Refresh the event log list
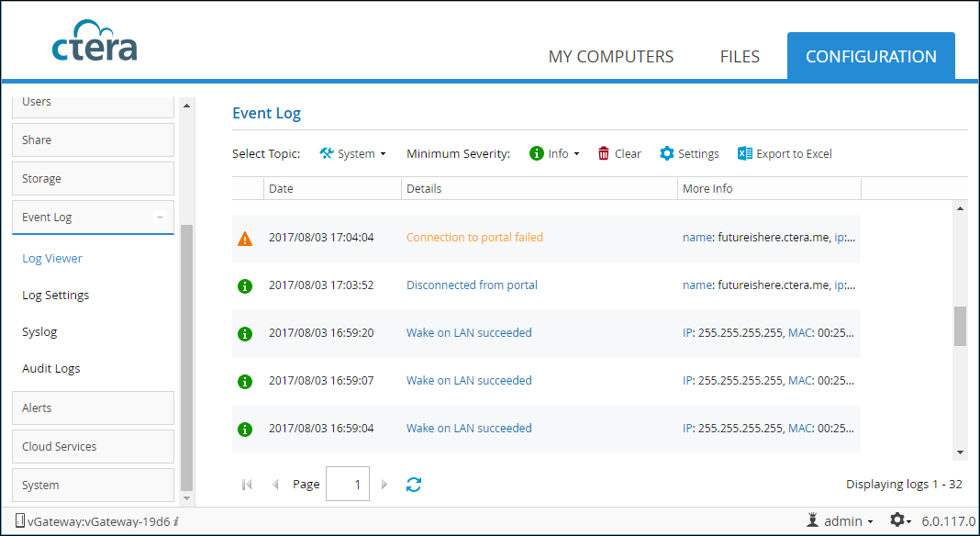Viewport: 980px width, 536px height. 414,484
